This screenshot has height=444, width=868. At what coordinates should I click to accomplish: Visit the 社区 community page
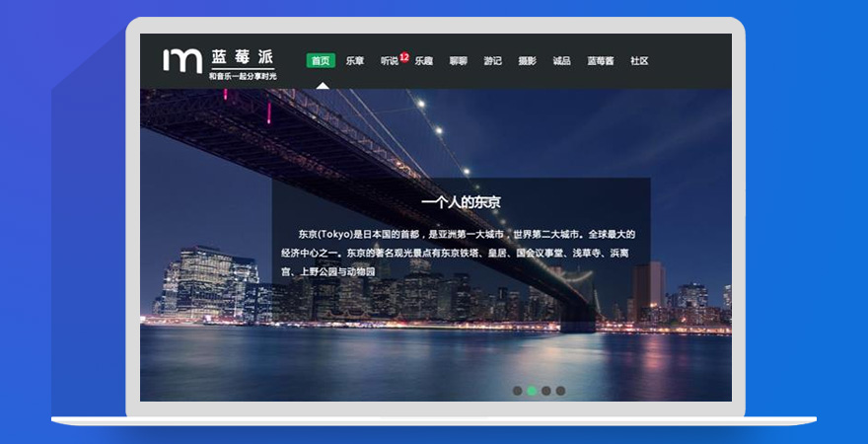click(639, 61)
